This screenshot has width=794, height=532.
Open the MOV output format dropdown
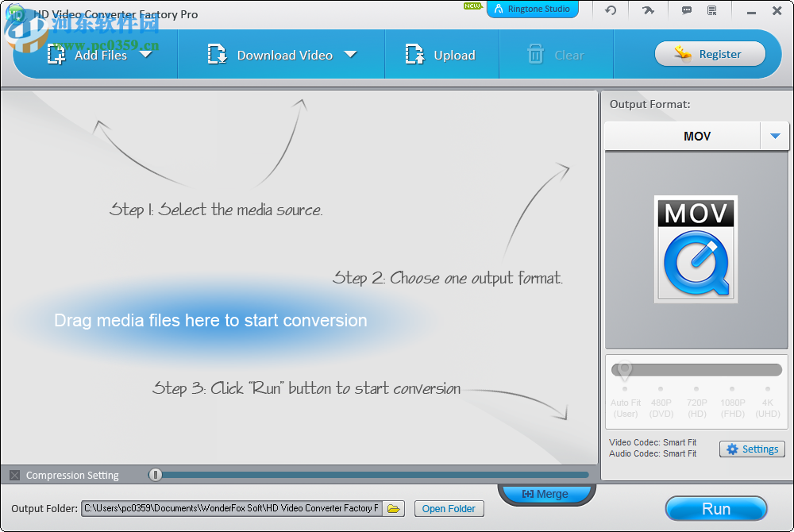coord(775,136)
